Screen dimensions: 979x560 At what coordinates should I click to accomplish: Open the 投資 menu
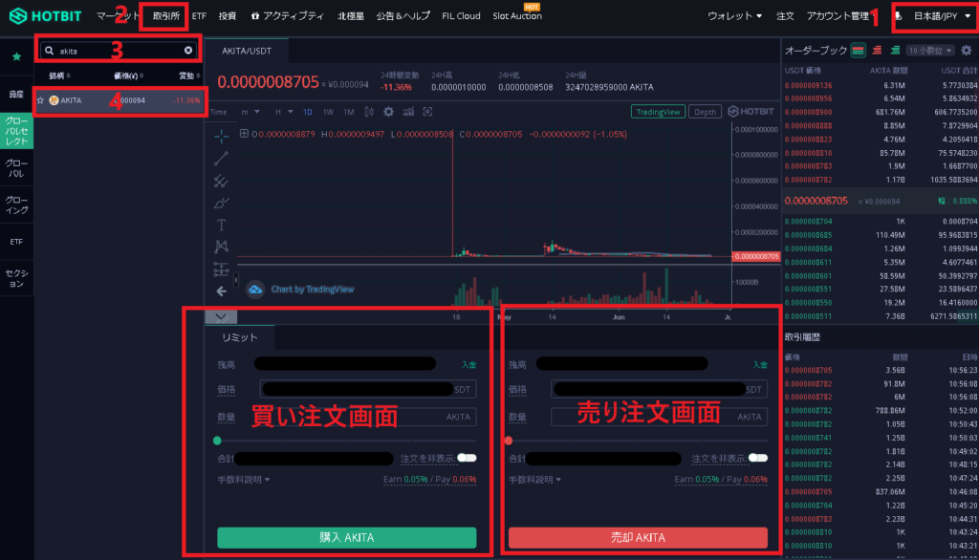228,16
